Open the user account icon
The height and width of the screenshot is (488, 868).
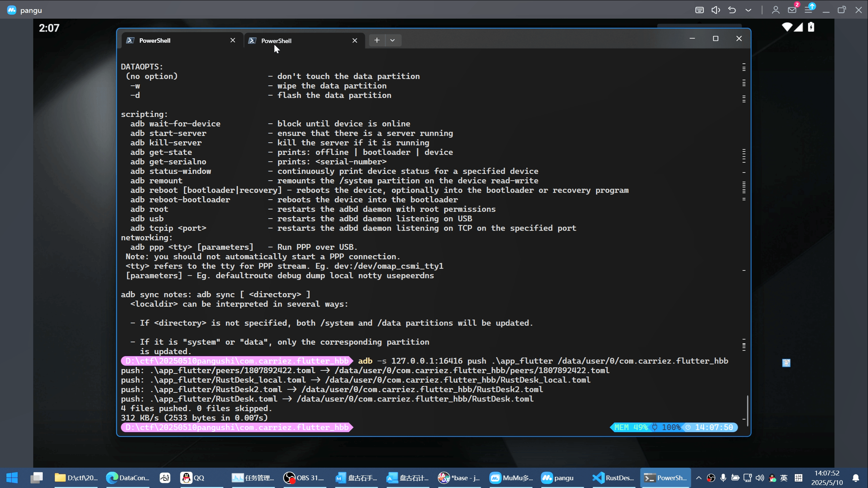tap(775, 10)
